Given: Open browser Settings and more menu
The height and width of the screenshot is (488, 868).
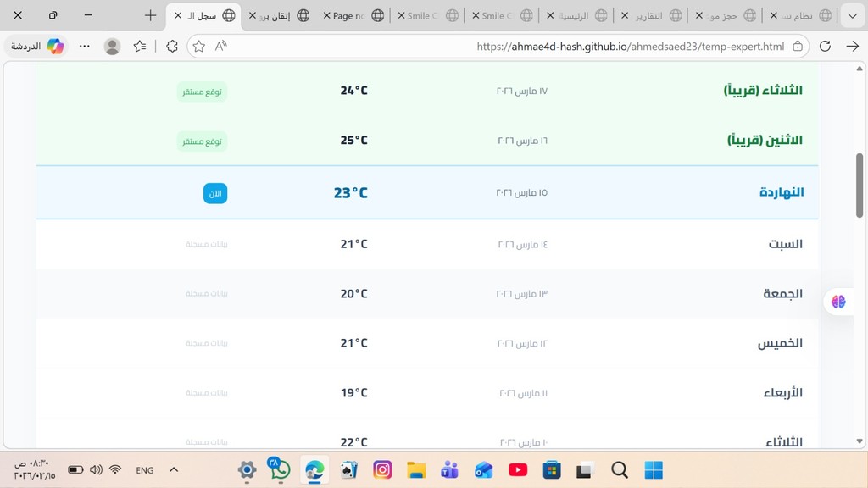Looking at the screenshot, I should coord(84,47).
